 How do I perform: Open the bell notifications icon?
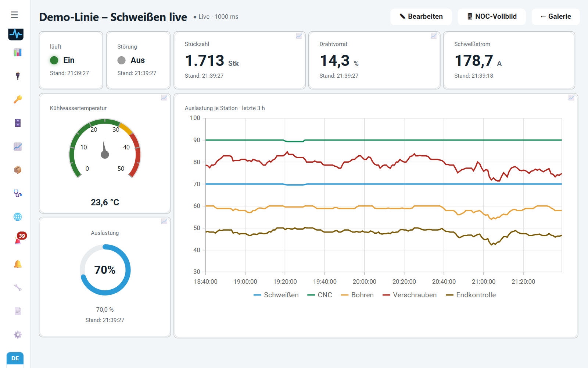coord(18,264)
